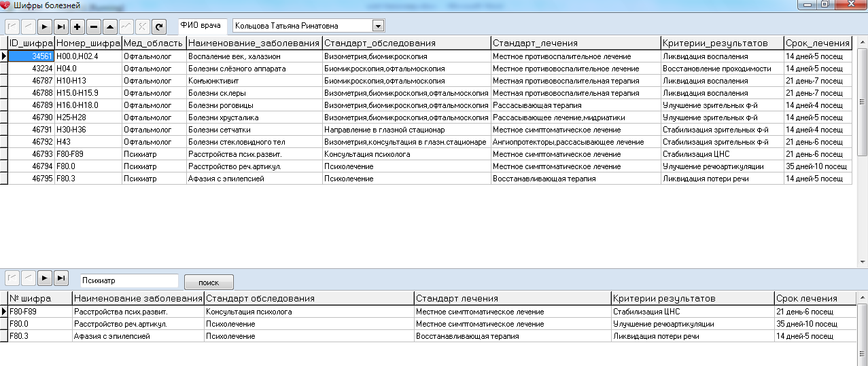Viewport: 868px width, 366px height.
Task: Click up arrow of lower grid scrollbar
Action: point(863,297)
